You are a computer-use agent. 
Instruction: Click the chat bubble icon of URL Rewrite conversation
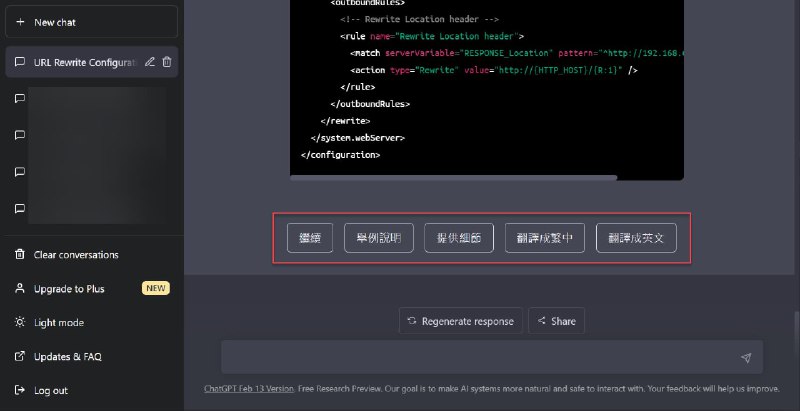[20, 62]
